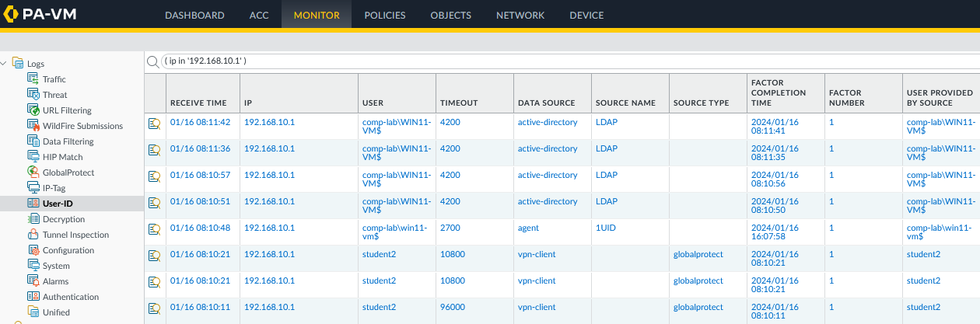
Task: Click IP 192.168.10.1 in 08:11:42 row
Action: pos(269,122)
